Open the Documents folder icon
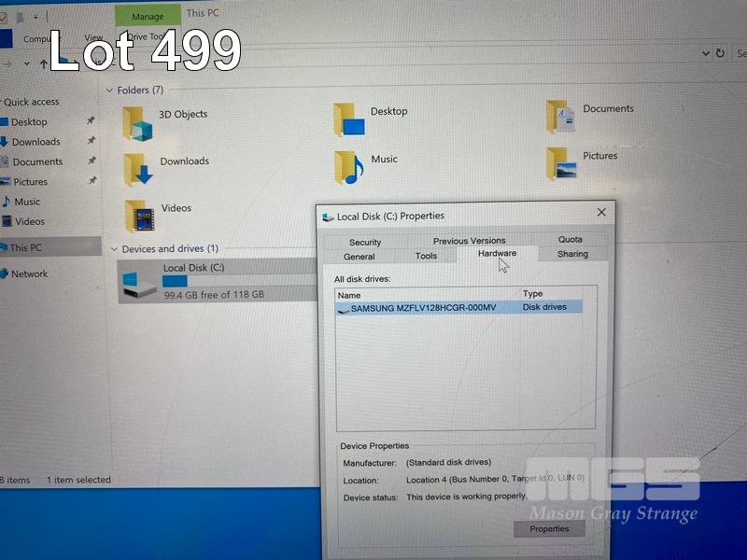 (x=561, y=116)
